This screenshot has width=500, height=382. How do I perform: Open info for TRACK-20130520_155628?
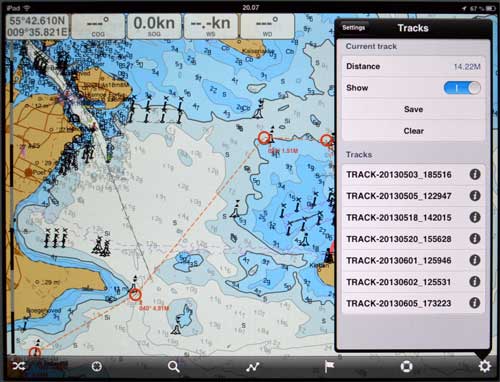tap(475, 239)
